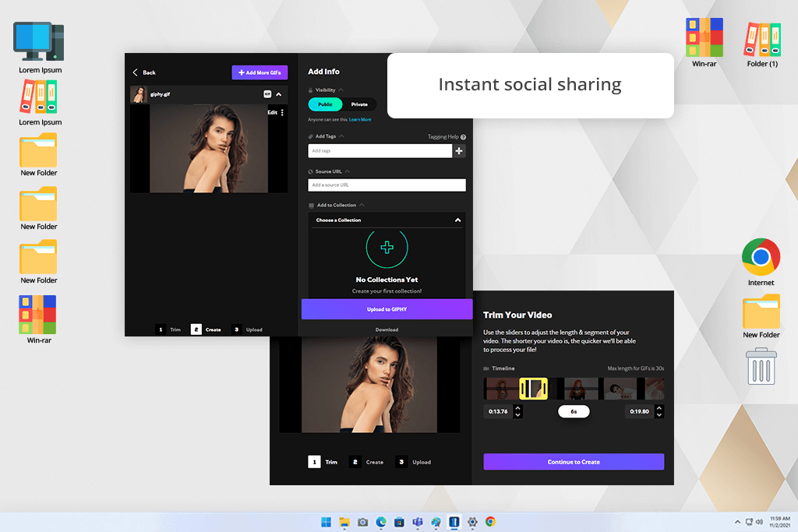
Task: Open Camera app from taskbar
Action: [363, 522]
